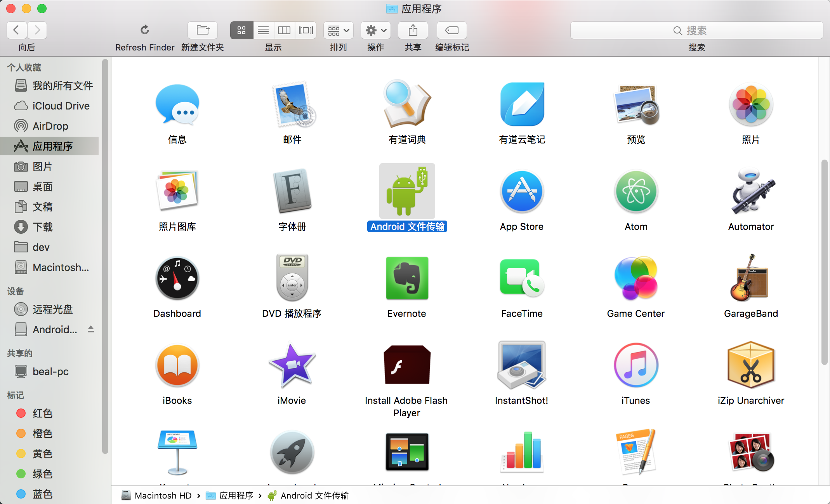The width and height of the screenshot is (830, 504).
Task: Click the Refresh Finder toolbar icon
Action: tap(144, 30)
